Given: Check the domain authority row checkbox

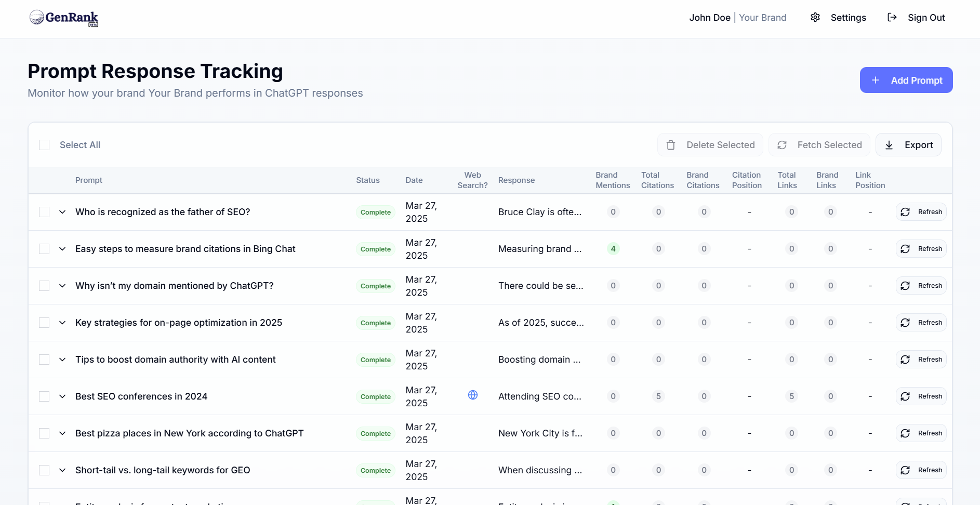Looking at the screenshot, I should 44,360.
